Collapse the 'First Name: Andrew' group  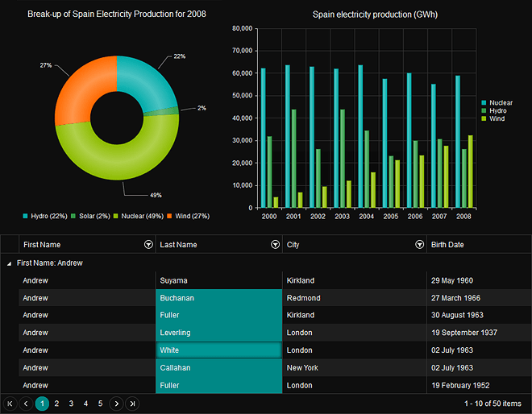coord(10,263)
